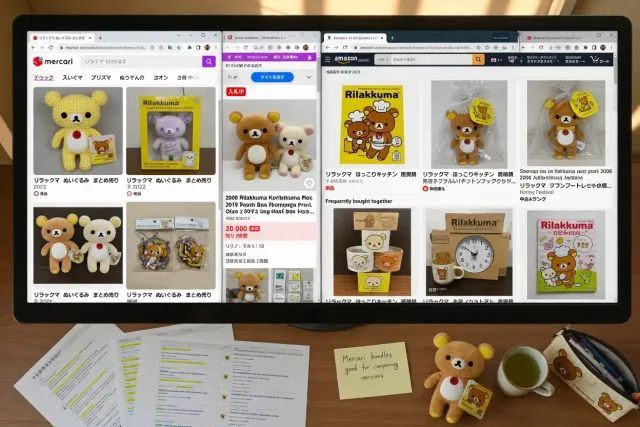Image resolution: width=640 pixels, height=427 pixels.
Task: Click the Amazon logo
Action: [351, 60]
